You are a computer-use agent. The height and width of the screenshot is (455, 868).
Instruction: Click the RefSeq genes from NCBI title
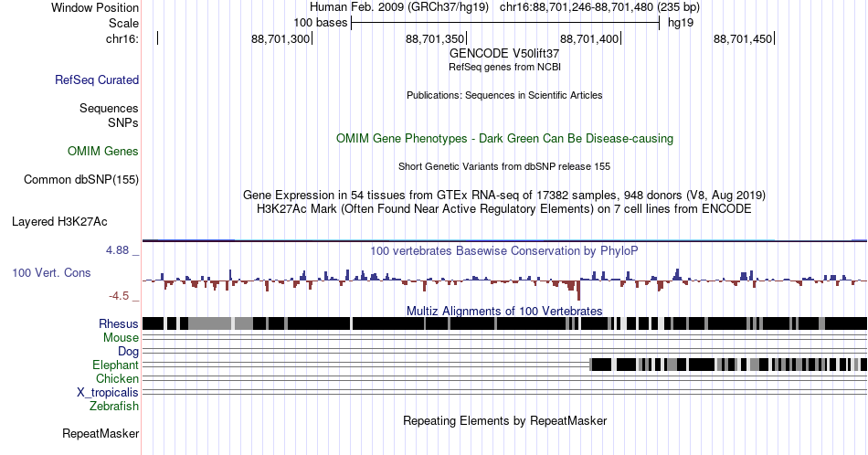[x=504, y=67]
